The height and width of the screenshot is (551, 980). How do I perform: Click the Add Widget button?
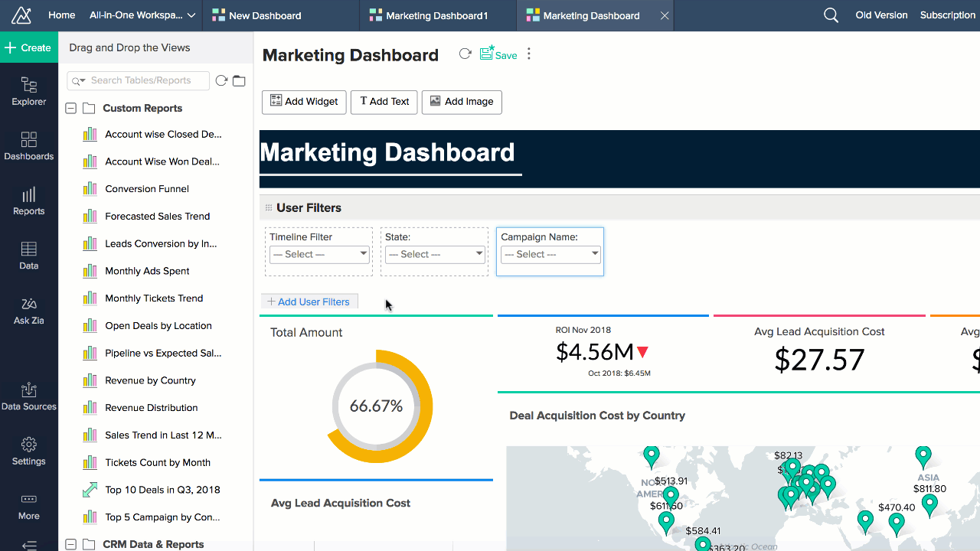(x=304, y=102)
